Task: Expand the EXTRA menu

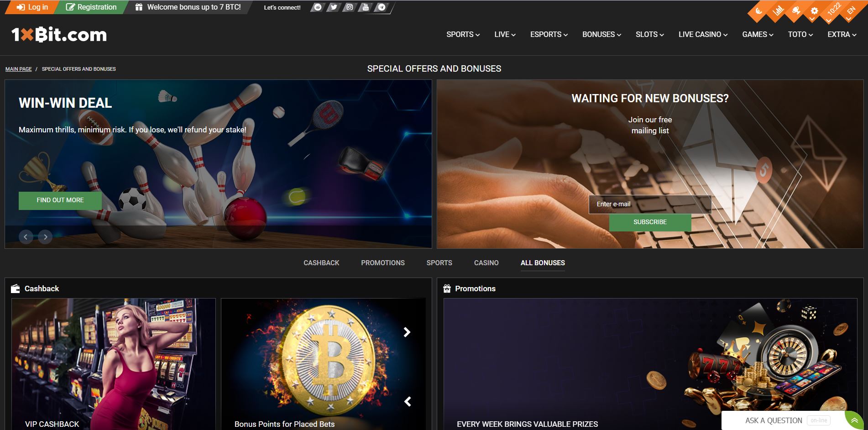Action: pyautogui.click(x=842, y=35)
